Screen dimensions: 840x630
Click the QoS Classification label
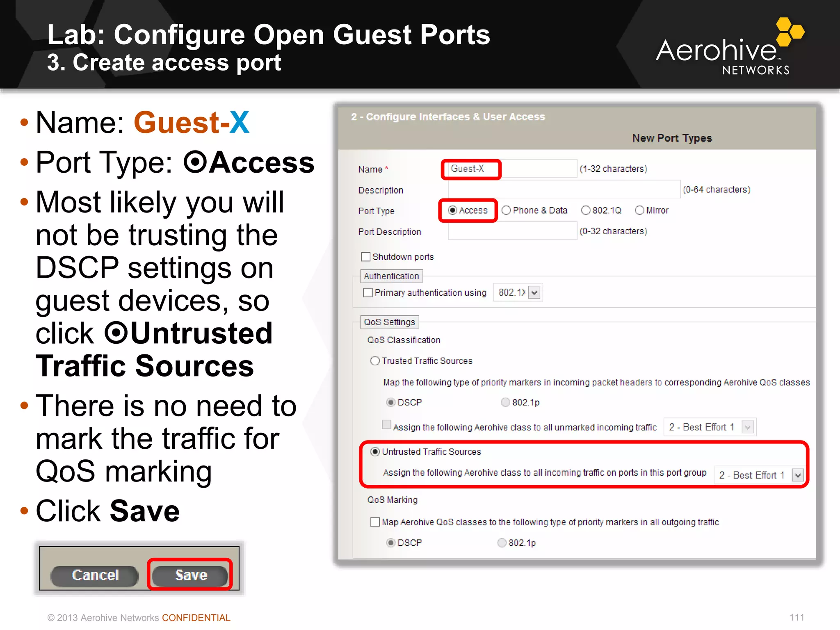pyautogui.click(x=404, y=340)
